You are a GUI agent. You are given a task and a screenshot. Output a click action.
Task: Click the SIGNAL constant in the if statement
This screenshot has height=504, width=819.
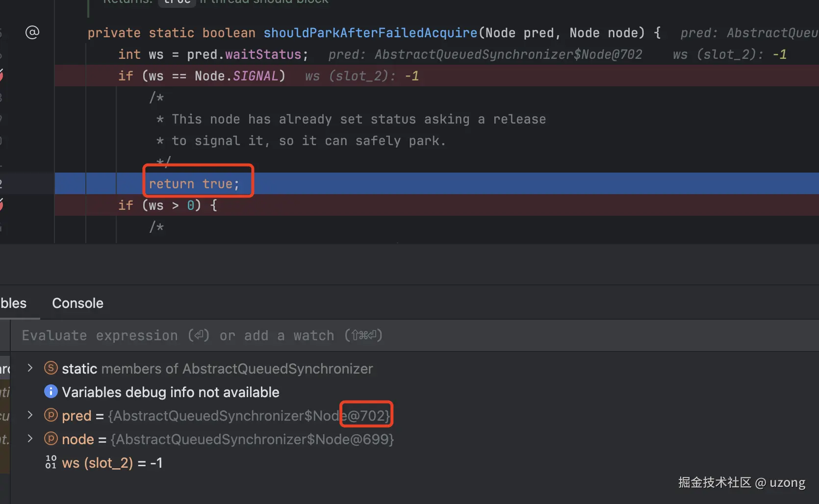pos(255,76)
